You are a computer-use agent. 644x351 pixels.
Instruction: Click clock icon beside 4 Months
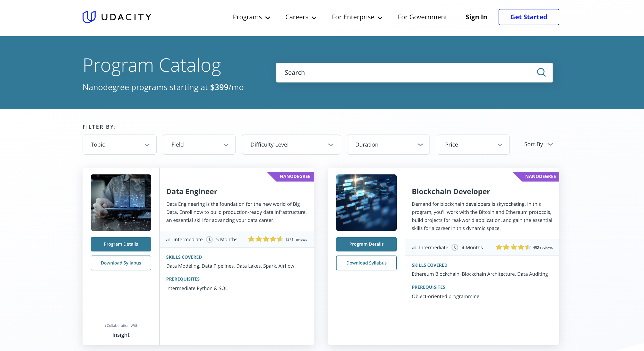pyautogui.click(x=455, y=247)
